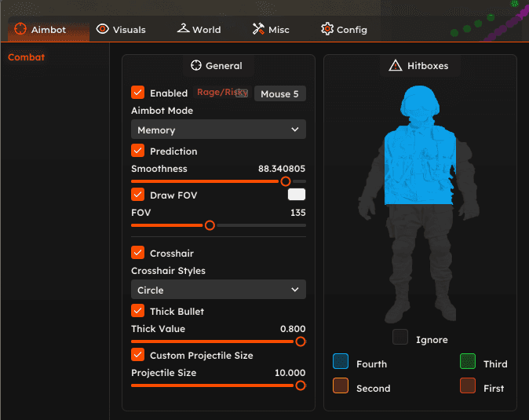Click the Hitboxes warning triangle icon
This screenshot has height=420, width=529.
395,66
